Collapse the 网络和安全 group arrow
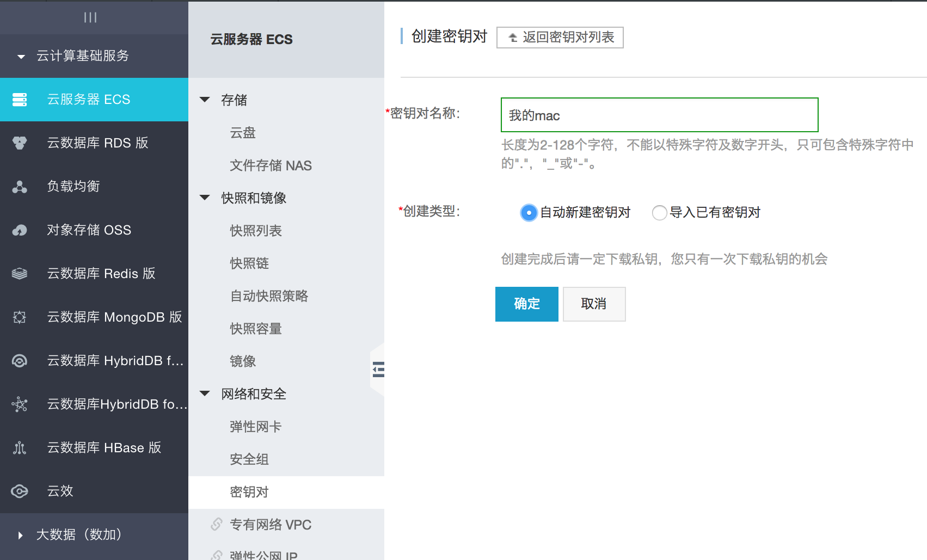 [205, 393]
